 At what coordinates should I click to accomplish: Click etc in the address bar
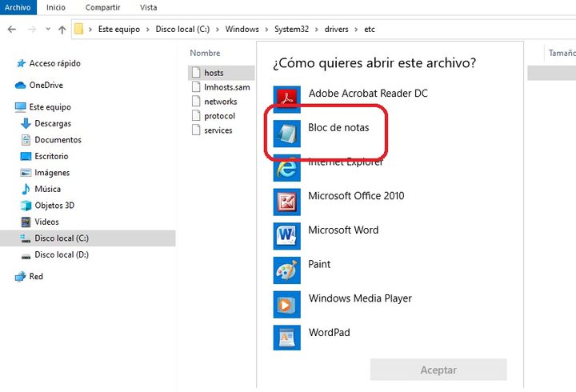tap(370, 29)
